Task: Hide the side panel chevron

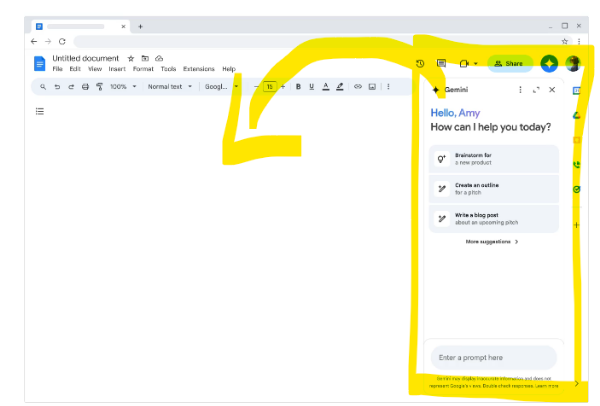Action: tap(577, 383)
